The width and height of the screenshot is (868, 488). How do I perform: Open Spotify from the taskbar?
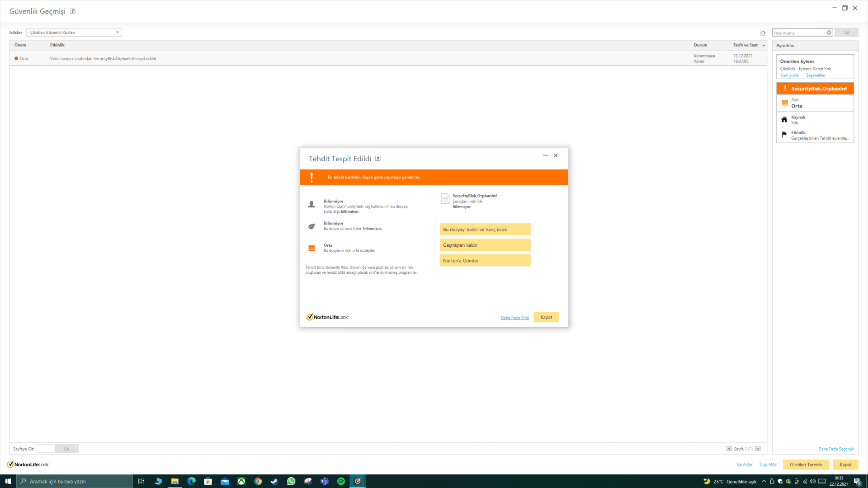pos(341,481)
